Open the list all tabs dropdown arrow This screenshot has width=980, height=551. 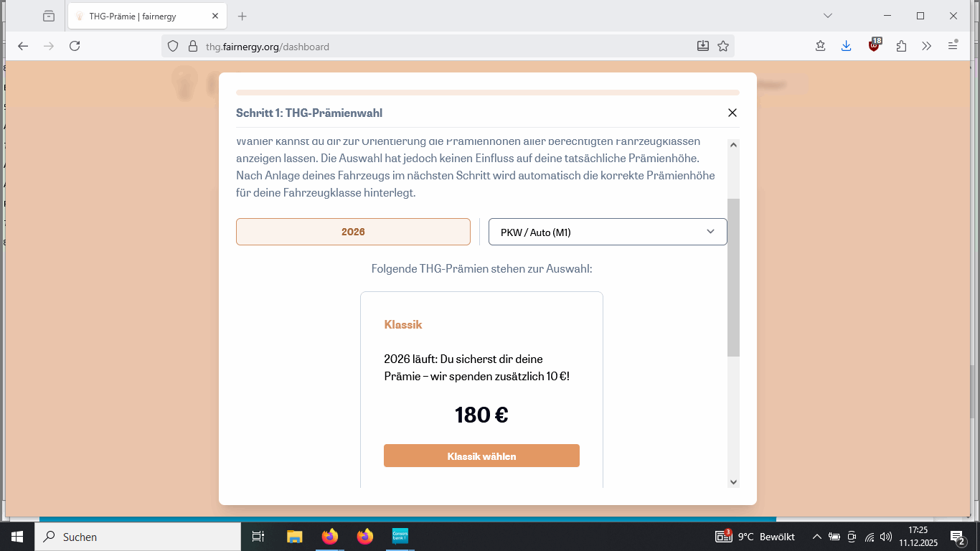tap(828, 16)
